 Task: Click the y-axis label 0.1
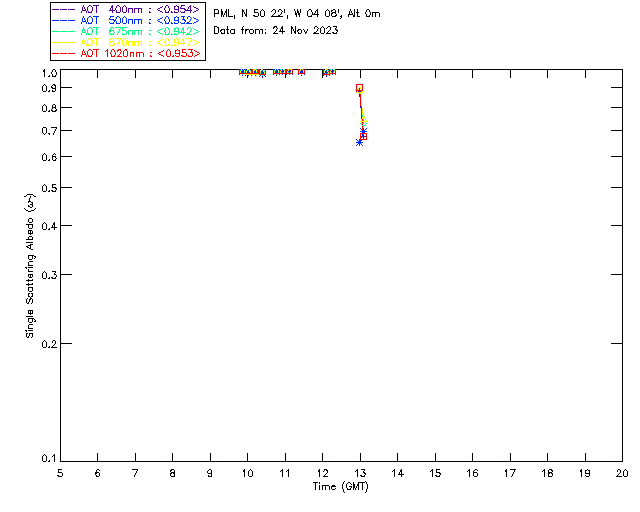click(49, 459)
